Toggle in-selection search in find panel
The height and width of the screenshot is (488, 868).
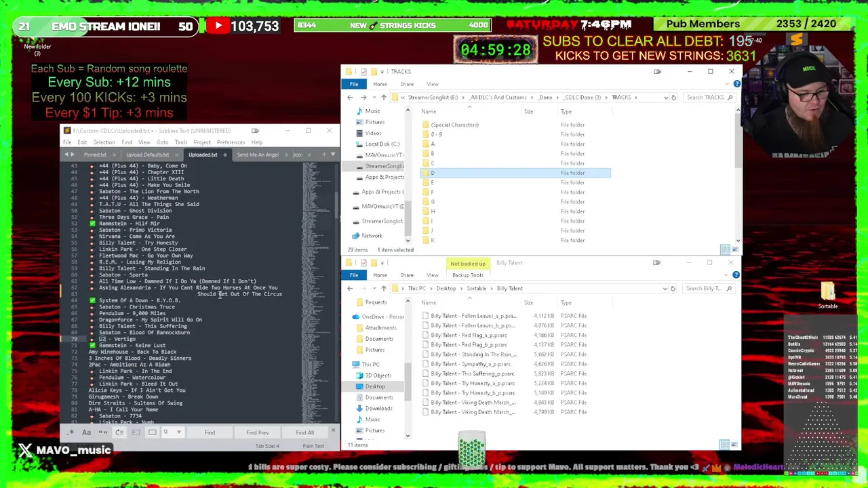click(136, 432)
